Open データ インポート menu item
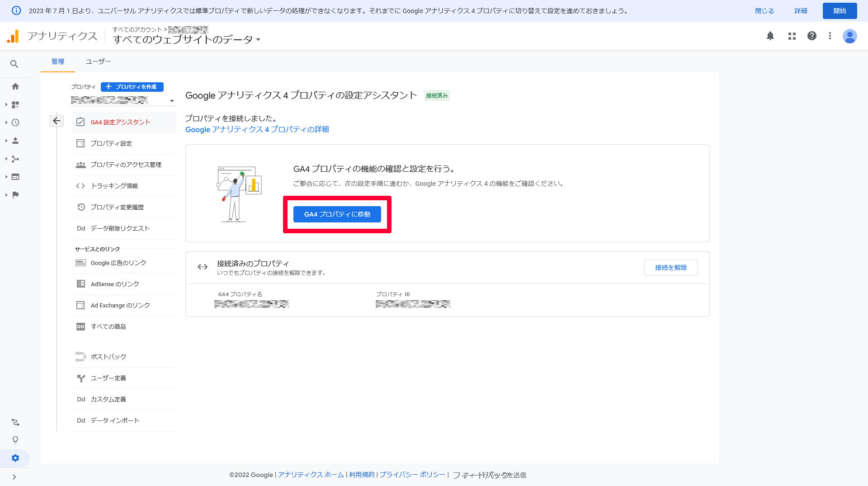The height and width of the screenshot is (486, 868). 124,420
